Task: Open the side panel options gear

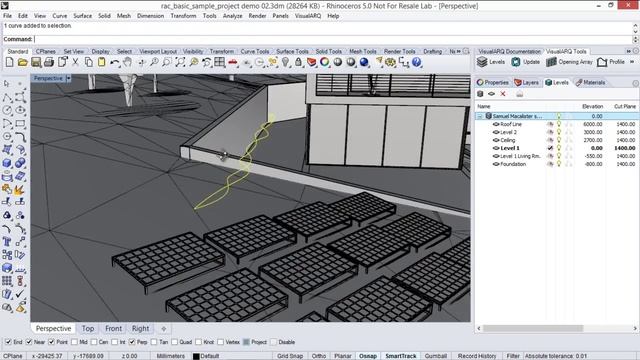Action: (x=636, y=83)
